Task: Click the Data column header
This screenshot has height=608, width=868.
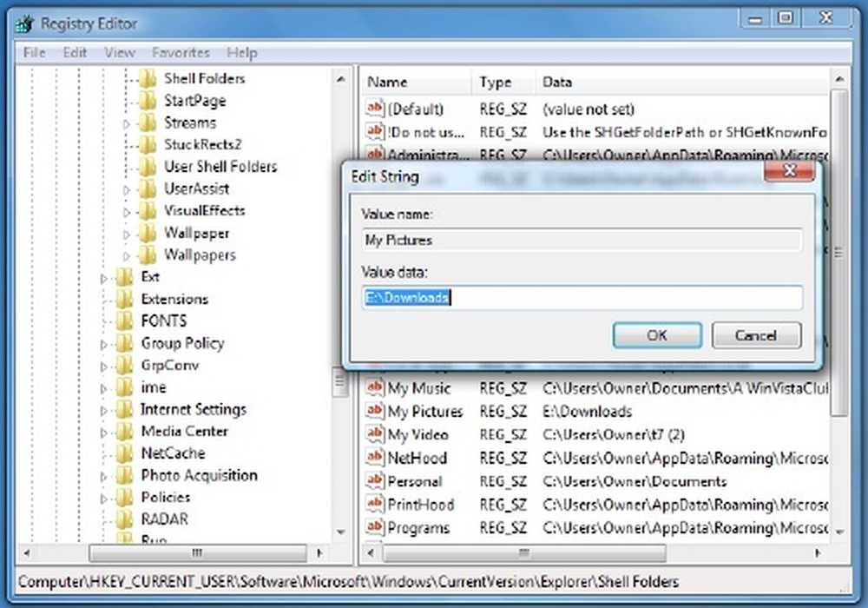Action: point(682,82)
